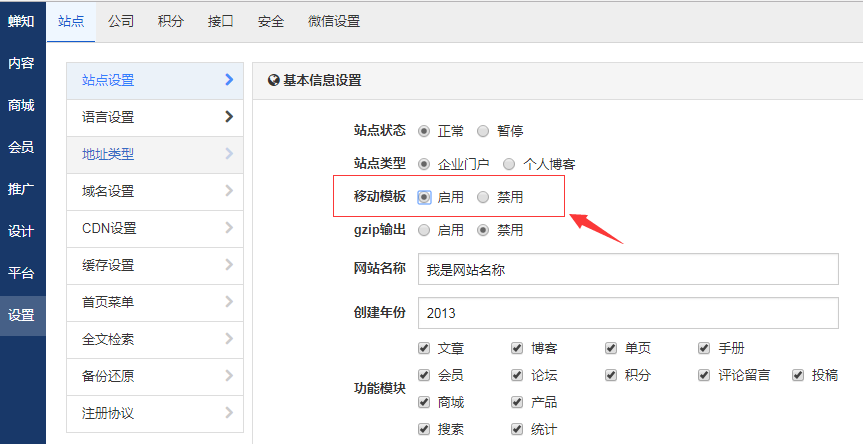Click the globe icon beside 基本信息设置
Screen dimensions: 863x444
coord(274,81)
